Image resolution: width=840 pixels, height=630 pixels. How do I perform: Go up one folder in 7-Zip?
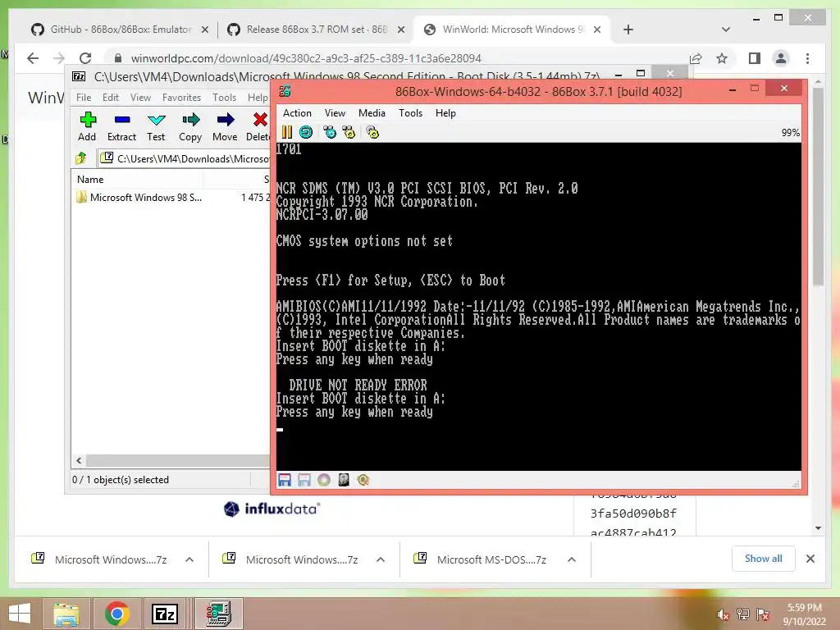coord(81,158)
